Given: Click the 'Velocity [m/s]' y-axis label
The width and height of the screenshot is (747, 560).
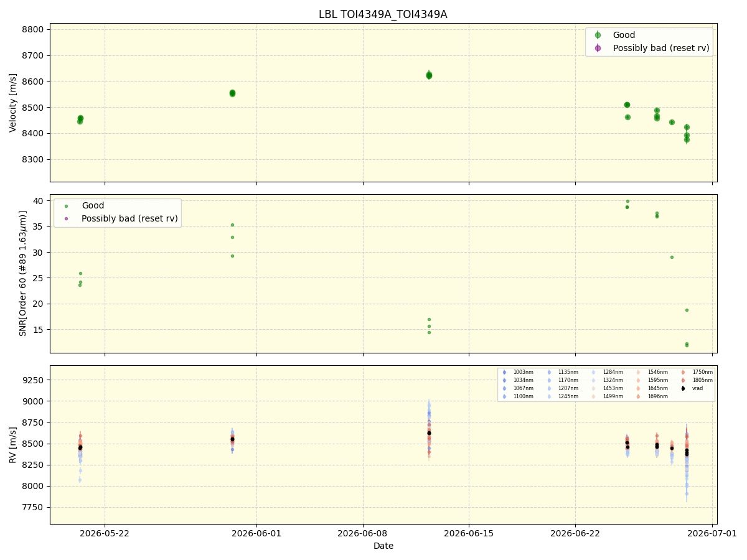Looking at the screenshot, I should click(x=13, y=103).
